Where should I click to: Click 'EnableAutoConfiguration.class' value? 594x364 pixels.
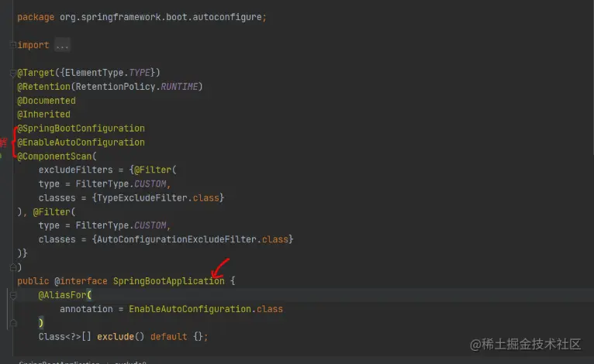(205, 309)
